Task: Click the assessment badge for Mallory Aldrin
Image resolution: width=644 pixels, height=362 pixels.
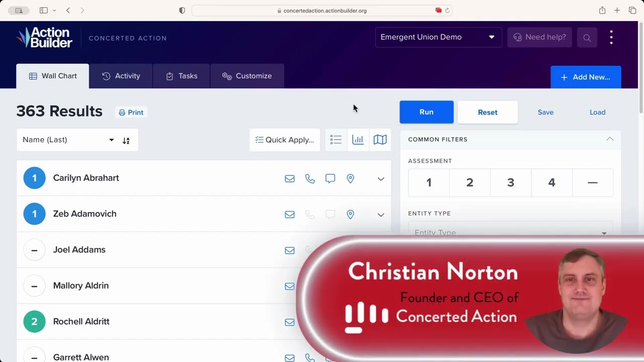Action: pyautogui.click(x=34, y=286)
